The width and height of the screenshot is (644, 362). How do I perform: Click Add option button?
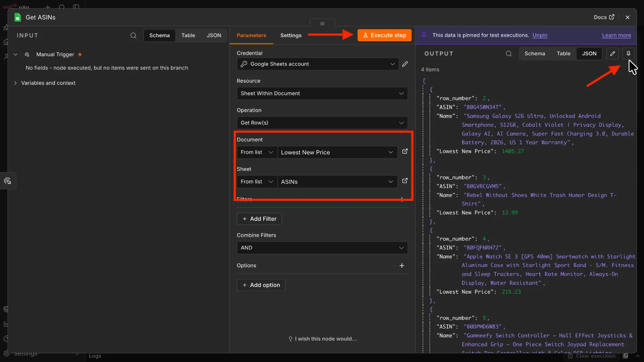point(261,285)
